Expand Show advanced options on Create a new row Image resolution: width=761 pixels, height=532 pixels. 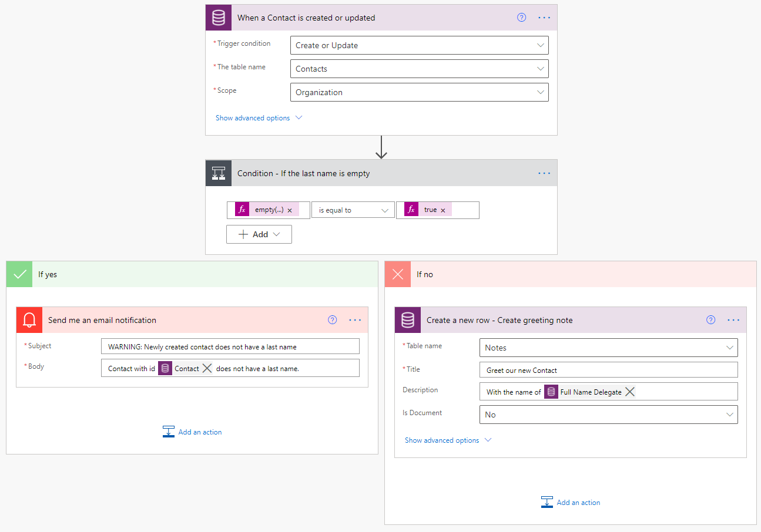[x=448, y=440]
